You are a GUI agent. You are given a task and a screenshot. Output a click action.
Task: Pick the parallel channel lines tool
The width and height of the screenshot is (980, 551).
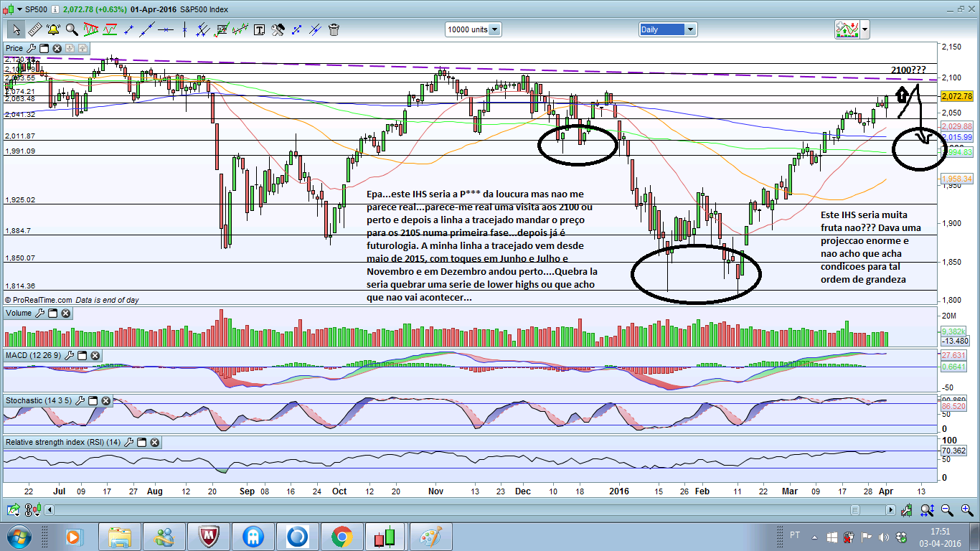pyautogui.click(x=204, y=29)
